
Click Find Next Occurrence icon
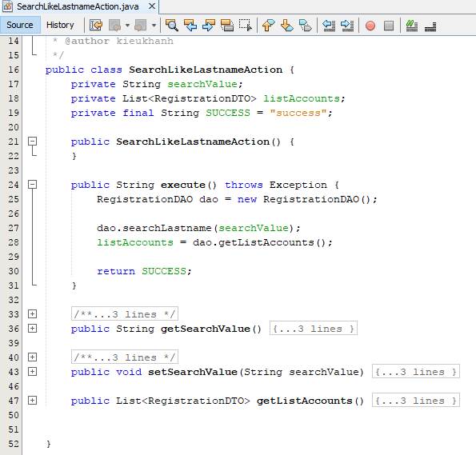tap(209, 26)
